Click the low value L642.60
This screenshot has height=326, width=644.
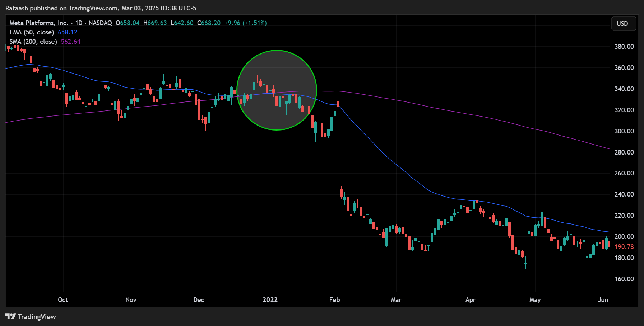coord(182,23)
